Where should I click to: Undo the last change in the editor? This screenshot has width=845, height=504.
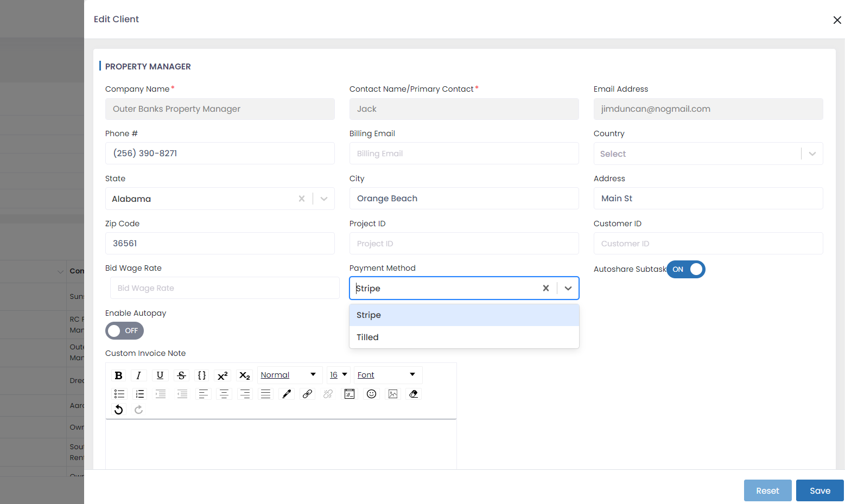pos(118,409)
